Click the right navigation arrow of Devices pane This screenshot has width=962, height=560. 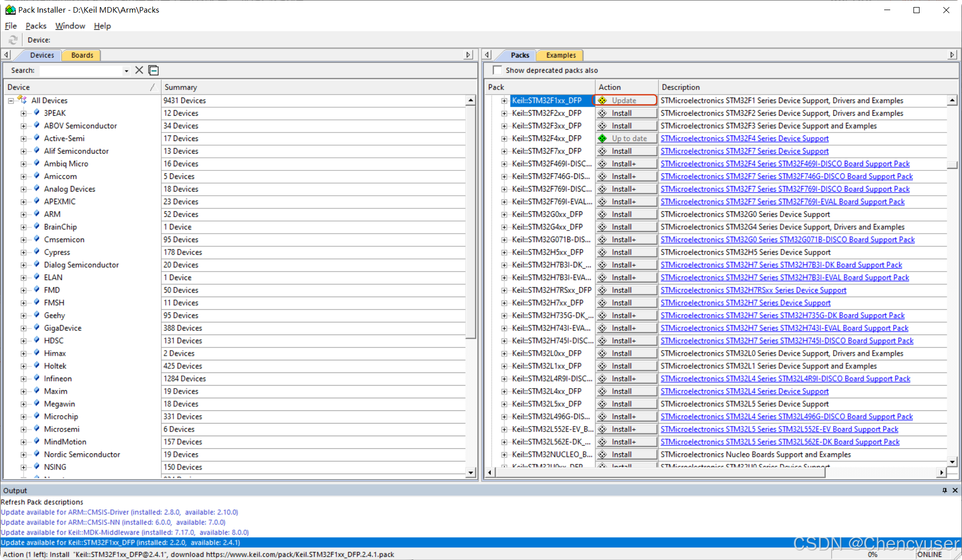point(469,55)
